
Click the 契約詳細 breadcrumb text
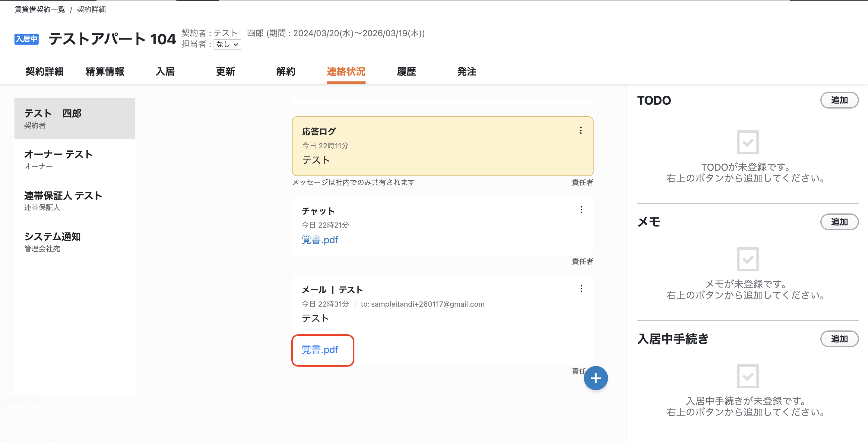pyautogui.click(x=91, y=9)
